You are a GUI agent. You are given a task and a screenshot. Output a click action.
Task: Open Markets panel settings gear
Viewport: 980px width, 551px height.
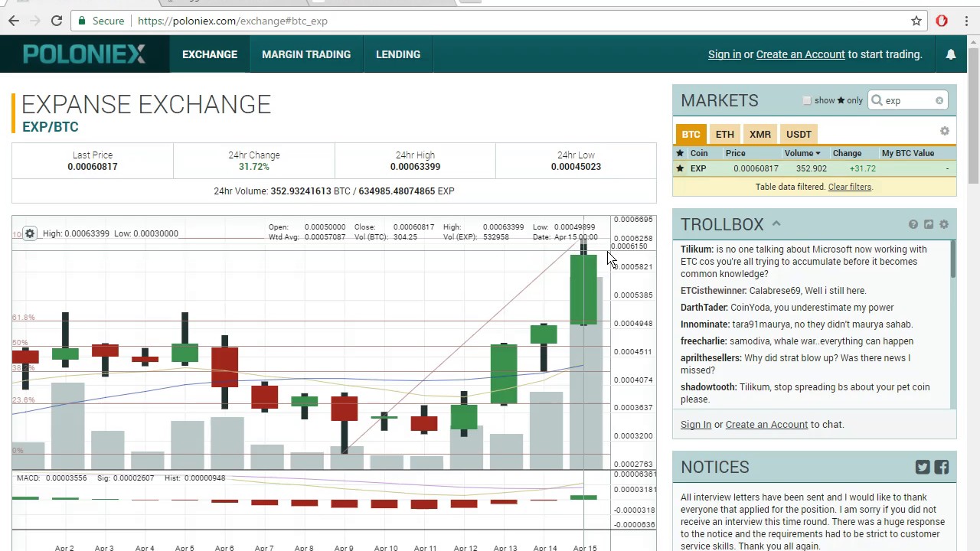click(945, 132)
